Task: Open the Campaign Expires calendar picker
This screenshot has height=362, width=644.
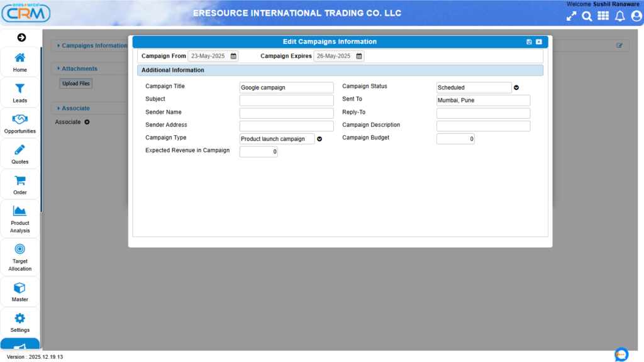Action: pyautogui.click(x=359, y=56)
